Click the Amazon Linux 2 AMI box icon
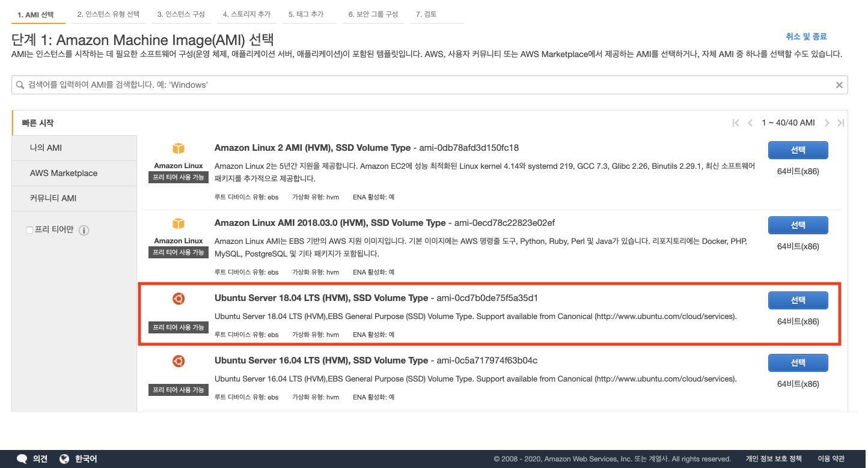This screenshot has height=468, width=868. coord(179,149)
